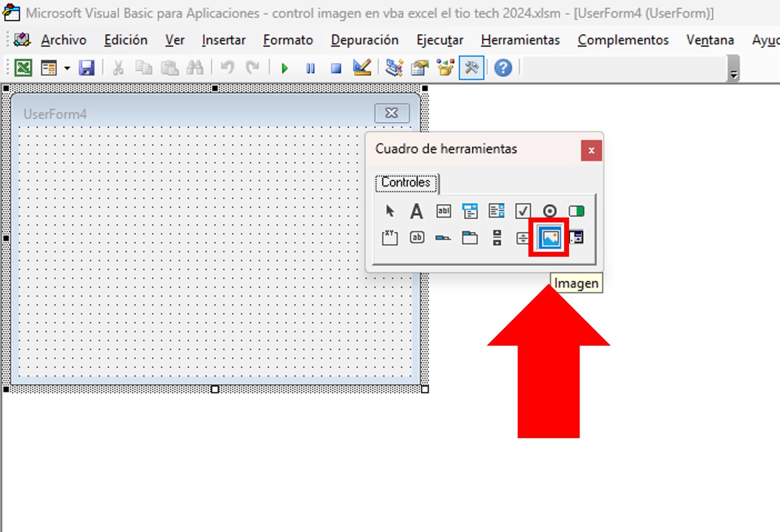780x532 pixels.
Task: Select the CommandButton control in the toolbox
Action: tap(416, 237)
